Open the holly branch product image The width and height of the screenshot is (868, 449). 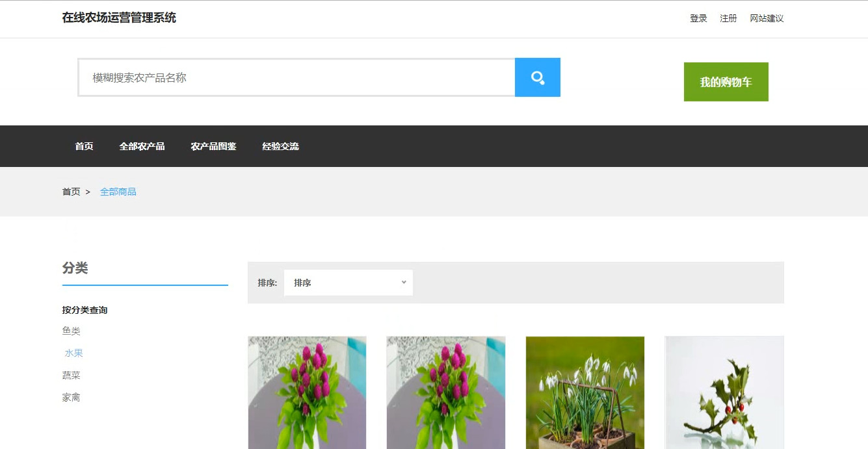(724, 392)
